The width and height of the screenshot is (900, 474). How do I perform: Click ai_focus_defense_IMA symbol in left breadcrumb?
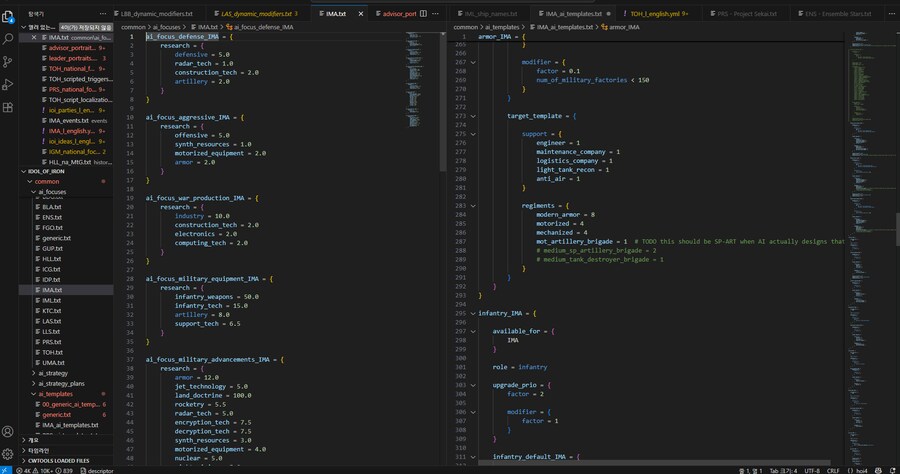pyautogui.click(x=259, y=27)
